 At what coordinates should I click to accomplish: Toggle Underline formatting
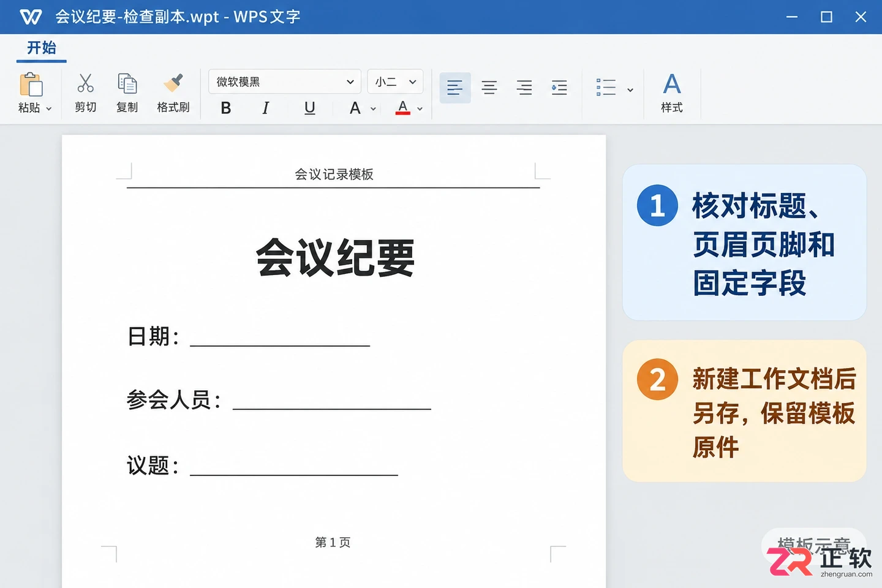(x=310, y=108)
